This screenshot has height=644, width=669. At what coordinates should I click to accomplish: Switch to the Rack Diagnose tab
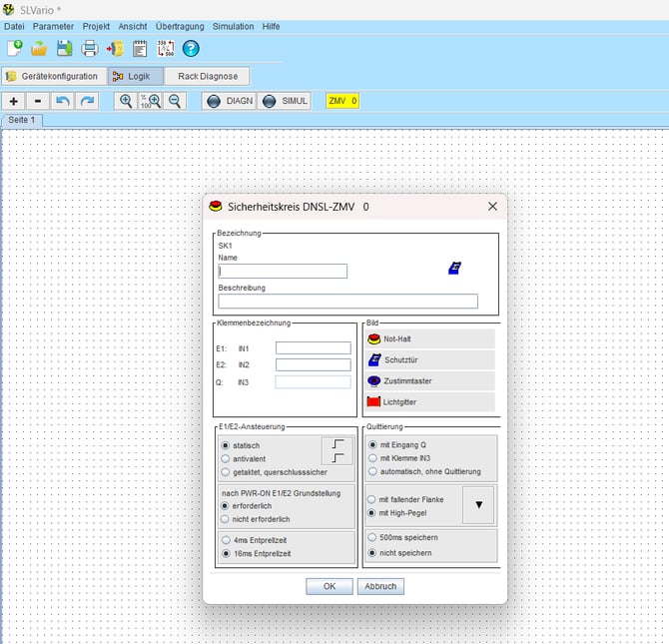tap(206, 76)
